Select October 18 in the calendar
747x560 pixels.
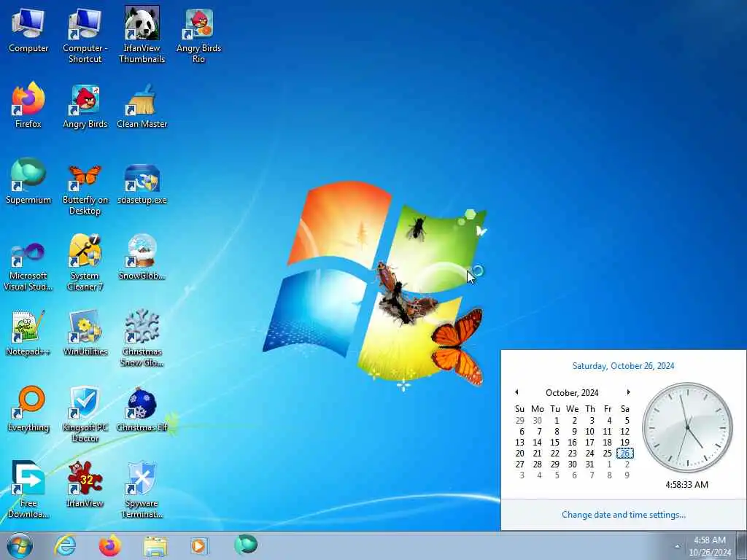coord(607,443)
